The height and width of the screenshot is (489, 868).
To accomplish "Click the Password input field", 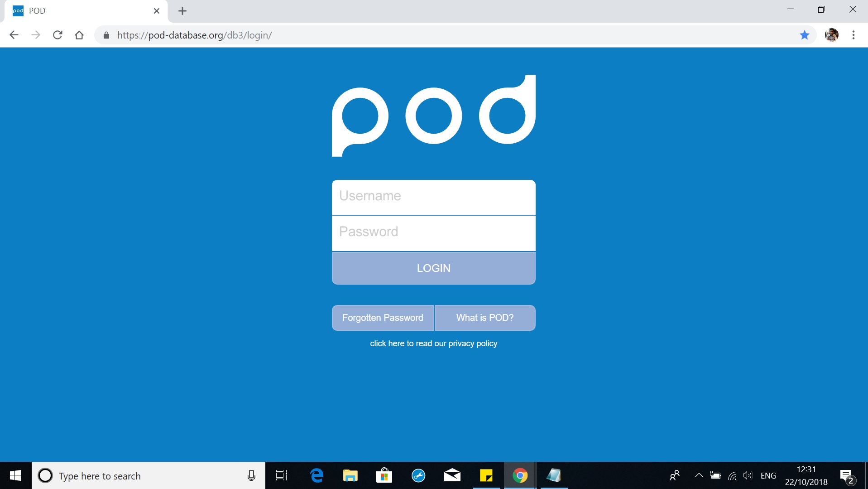I will click(433, 233).
